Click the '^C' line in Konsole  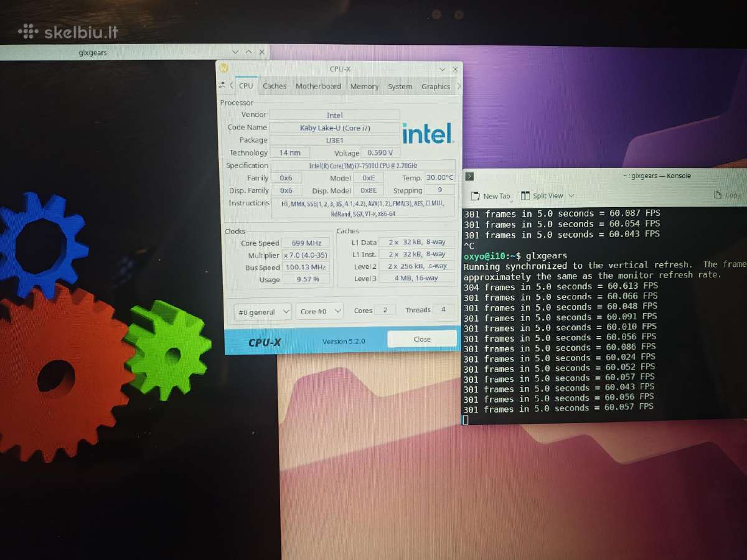(x=469, y=246)
